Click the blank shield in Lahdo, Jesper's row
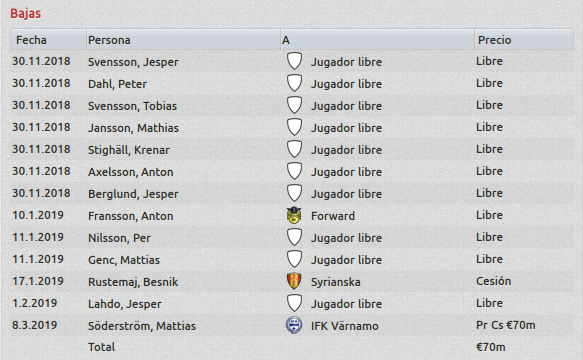The width and height of the screenshot is (583, 360). (x=294, y=303)
